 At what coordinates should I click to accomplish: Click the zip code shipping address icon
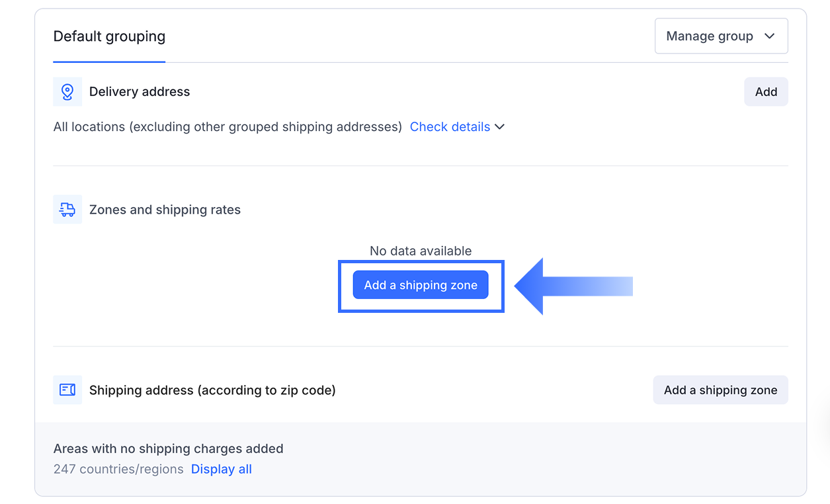click(67, 390)
